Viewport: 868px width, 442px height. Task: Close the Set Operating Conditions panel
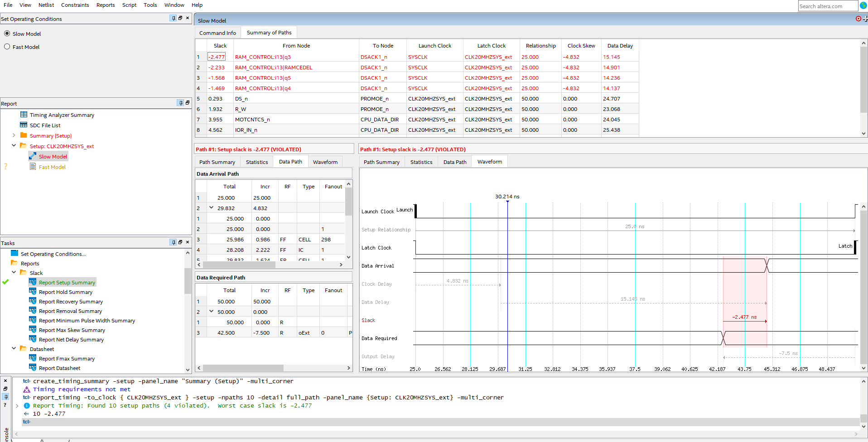188,18
